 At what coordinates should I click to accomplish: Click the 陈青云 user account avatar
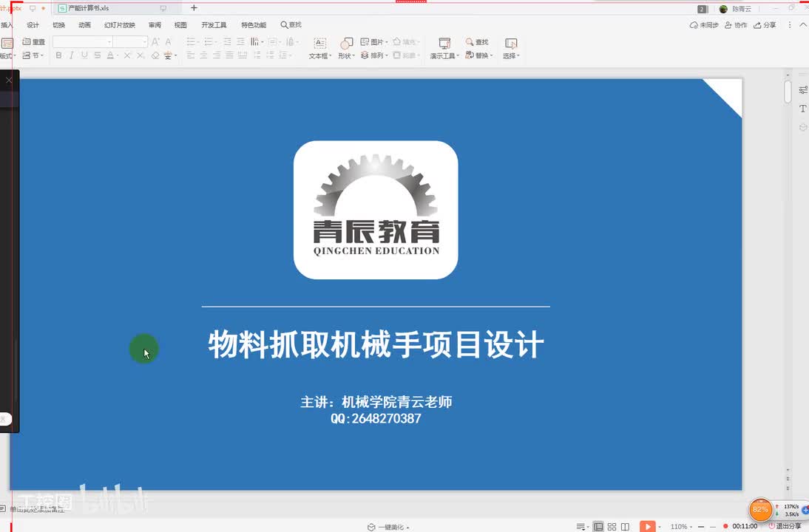pyautogui.click(x=723, y=9)
